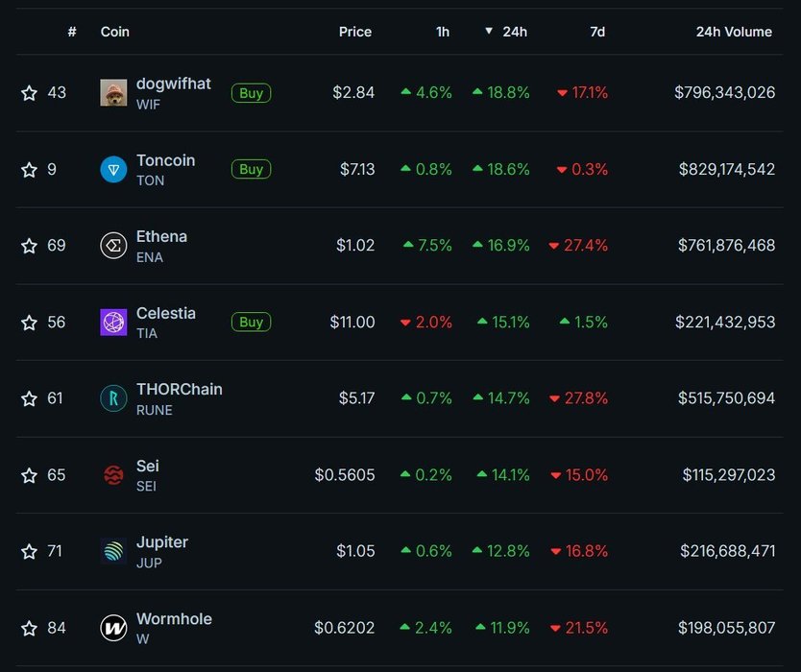The image size is (801, 672).
Task: Sort the table by 7d change
Action: [597, 32]
